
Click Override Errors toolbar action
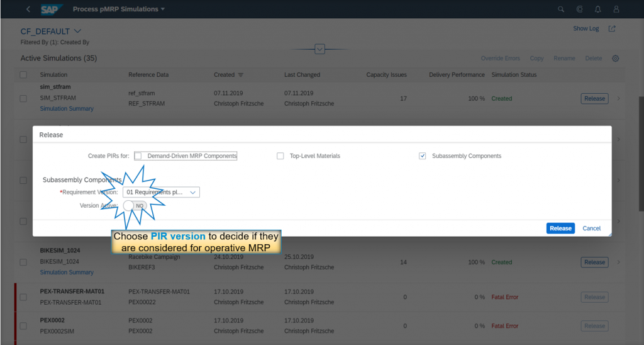(500, 59)
